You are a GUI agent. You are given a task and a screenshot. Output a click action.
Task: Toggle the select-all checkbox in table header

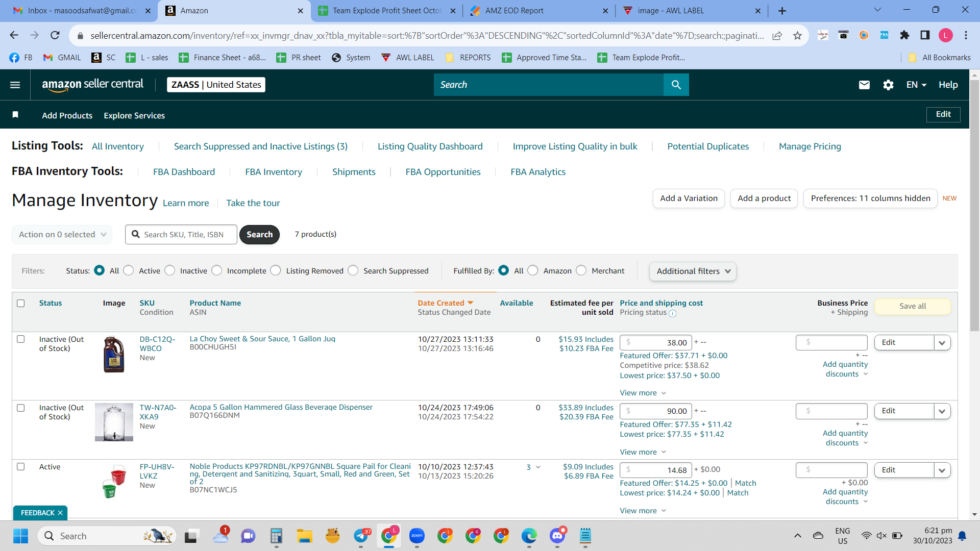point(21,303)
